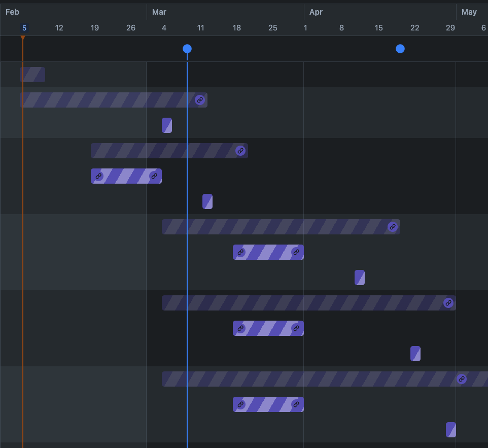488x448 pixels.
Task: Click the orange today marker under Feb 5
Action: 23,38
